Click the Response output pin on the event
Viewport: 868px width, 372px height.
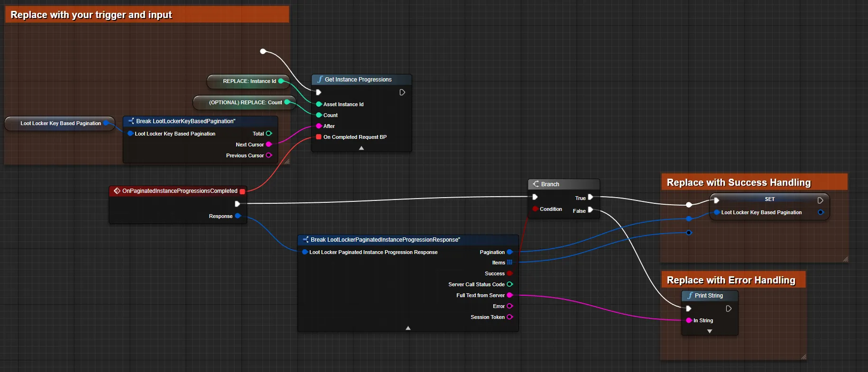click(x=238, y=216)
